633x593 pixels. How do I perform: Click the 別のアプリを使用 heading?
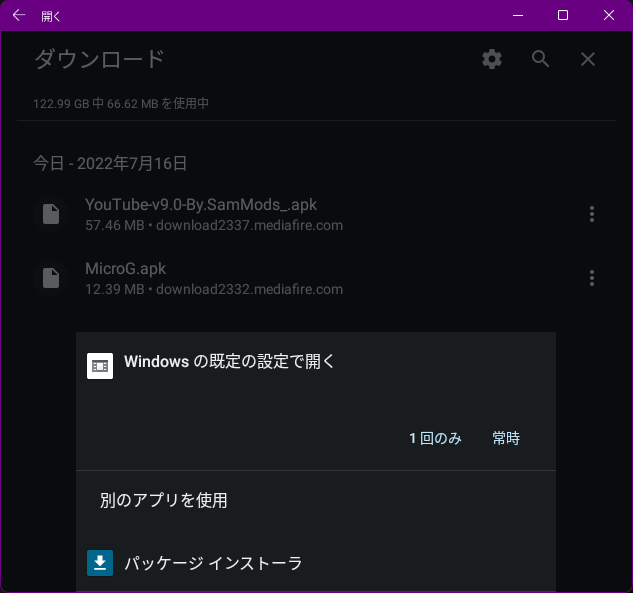pyautogui.click(x=163, y=501)
